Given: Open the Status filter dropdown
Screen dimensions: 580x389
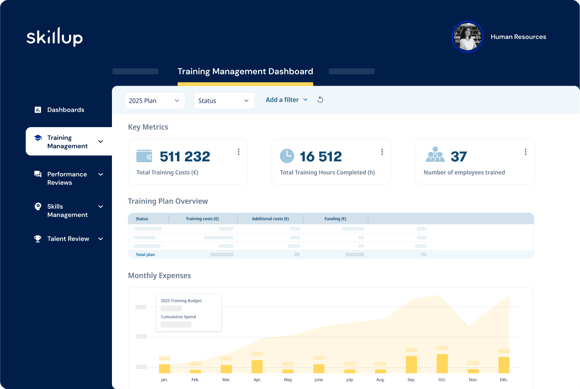Looking at the screenshot, I should coord(224,101).
